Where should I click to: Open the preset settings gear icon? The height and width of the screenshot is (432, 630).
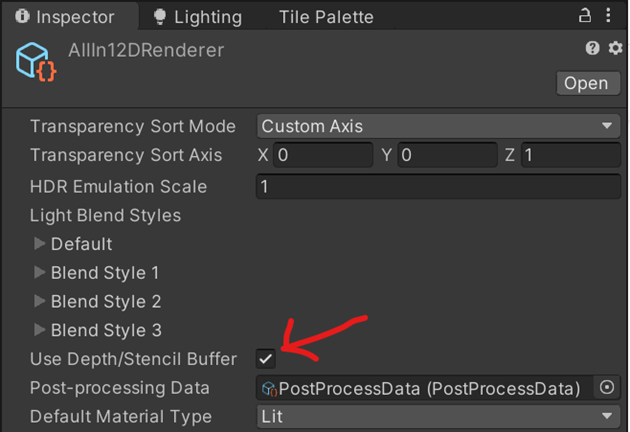coord(615,48)
